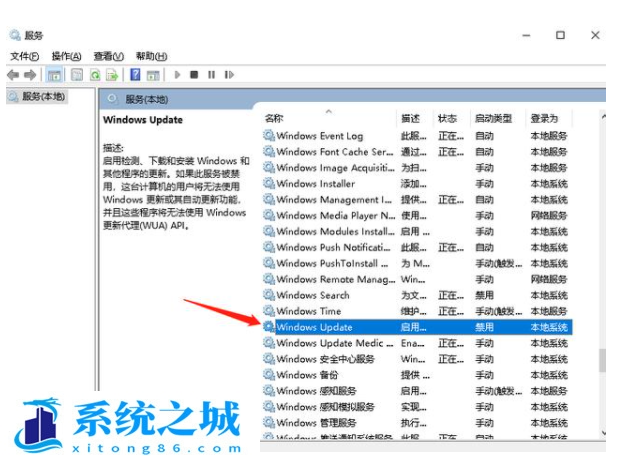Select the highlighted Windows Update service
The image size is (618, 461).
point(417,327)
